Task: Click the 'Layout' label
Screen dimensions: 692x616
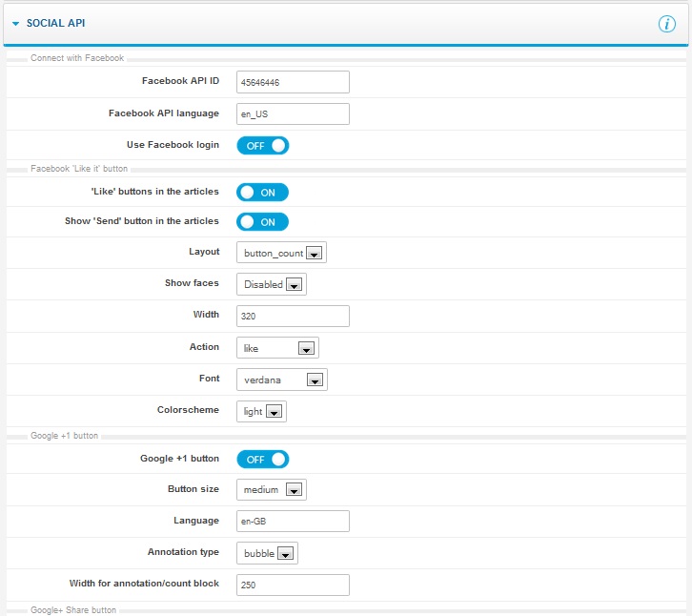Action: (204, 252)
